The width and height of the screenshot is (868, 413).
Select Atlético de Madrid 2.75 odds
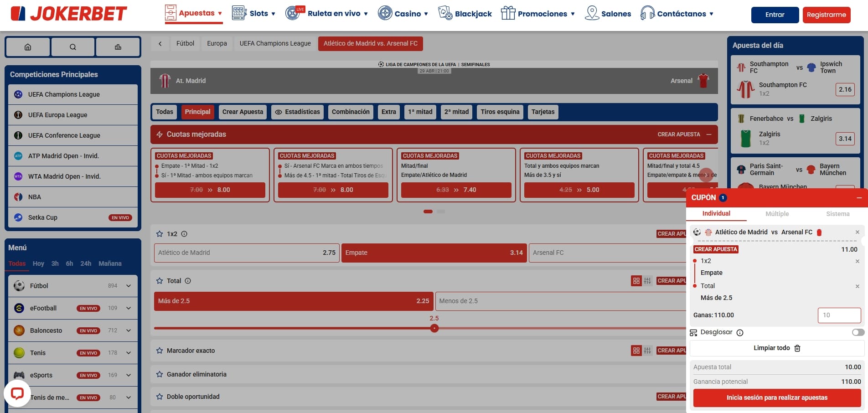[x=247, y=253]
